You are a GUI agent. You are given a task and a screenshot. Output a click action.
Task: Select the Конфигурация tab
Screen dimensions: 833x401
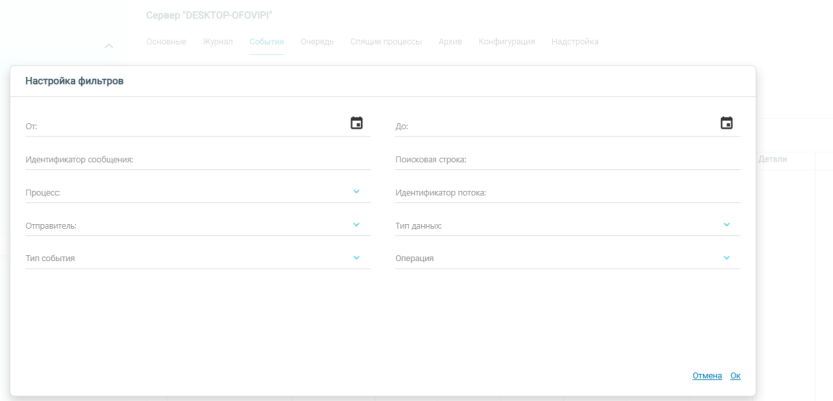(507, 41)
